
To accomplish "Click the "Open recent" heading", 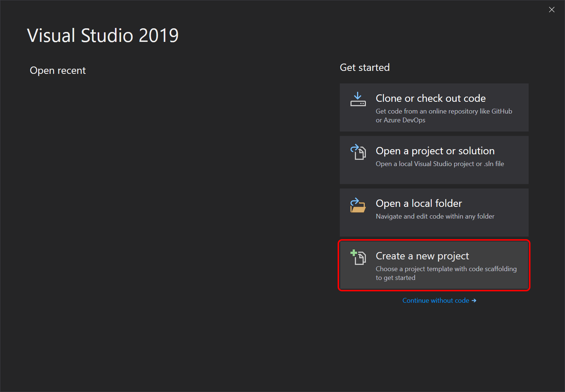I will click(58, 71).
